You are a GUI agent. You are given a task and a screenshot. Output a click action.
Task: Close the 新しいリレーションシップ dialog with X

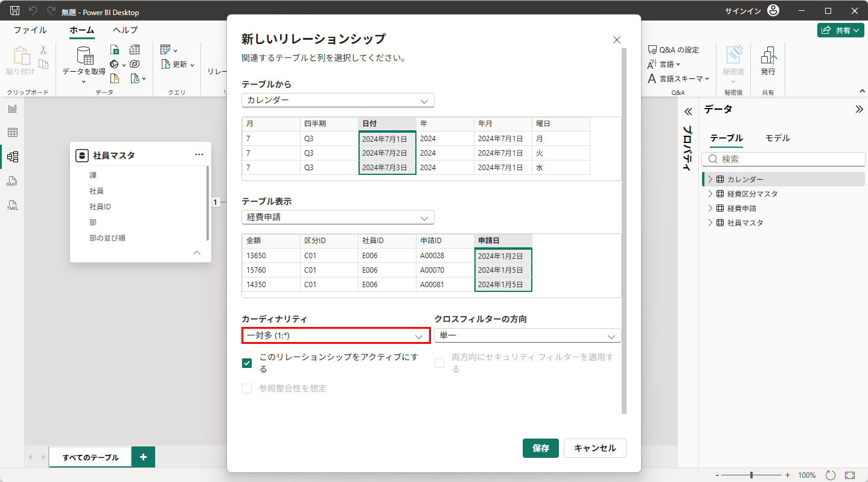(617, 40)
